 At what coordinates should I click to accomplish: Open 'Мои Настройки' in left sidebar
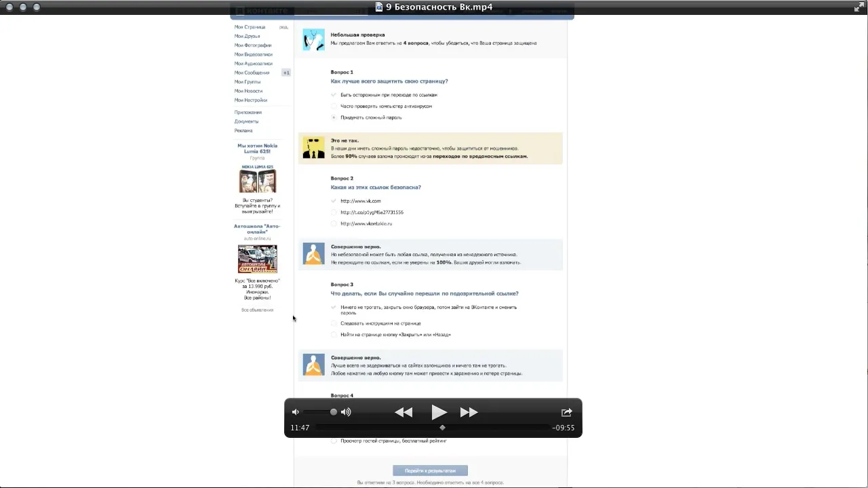250,100
